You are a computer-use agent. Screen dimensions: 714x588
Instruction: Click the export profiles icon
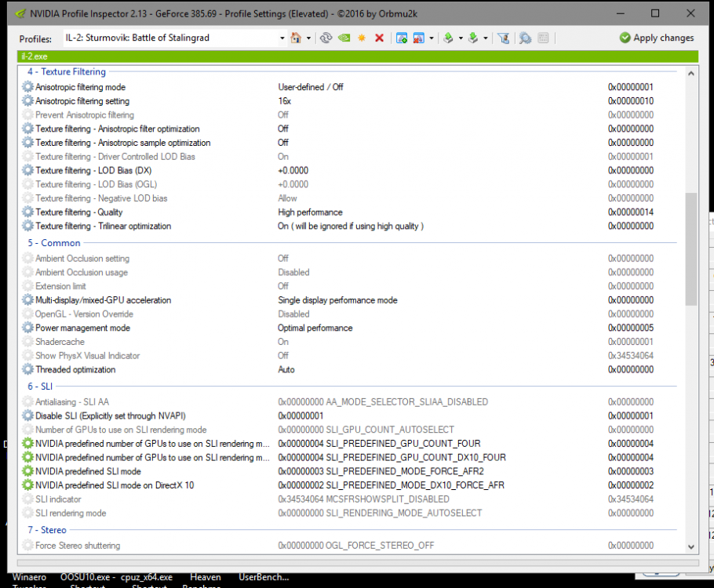tap(449, 38)
